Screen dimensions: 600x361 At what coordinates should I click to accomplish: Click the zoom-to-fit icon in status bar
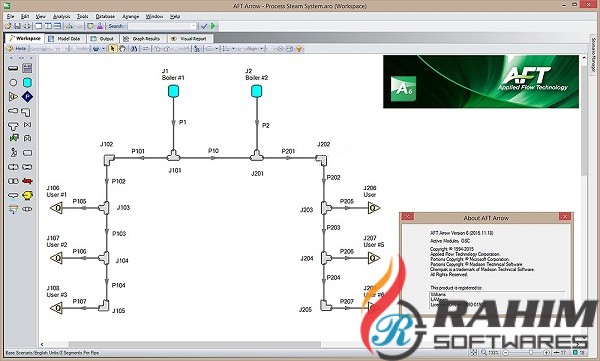(474, 353)
